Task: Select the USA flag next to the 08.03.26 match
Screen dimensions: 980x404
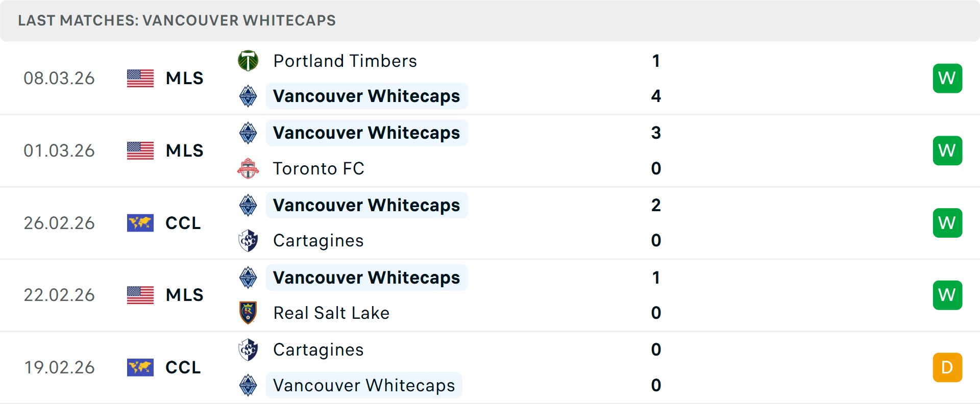Action: [140, 78]
